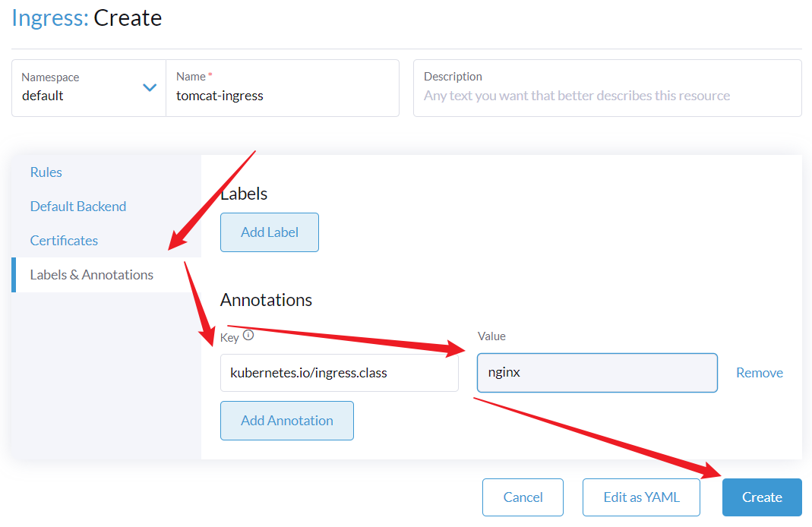Image resolution: width=812 pixels, height=527 pixels.
Task: Open Edit as YAML
Action: click(641, 497)
